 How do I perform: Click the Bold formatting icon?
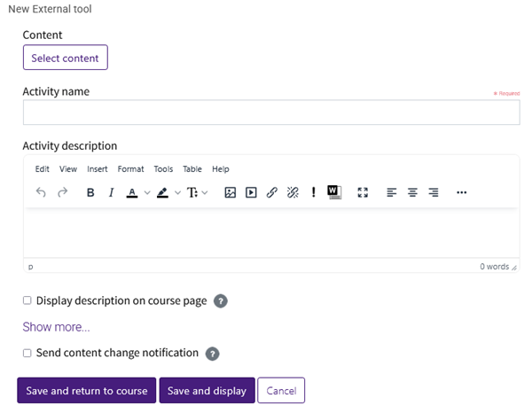90,192
